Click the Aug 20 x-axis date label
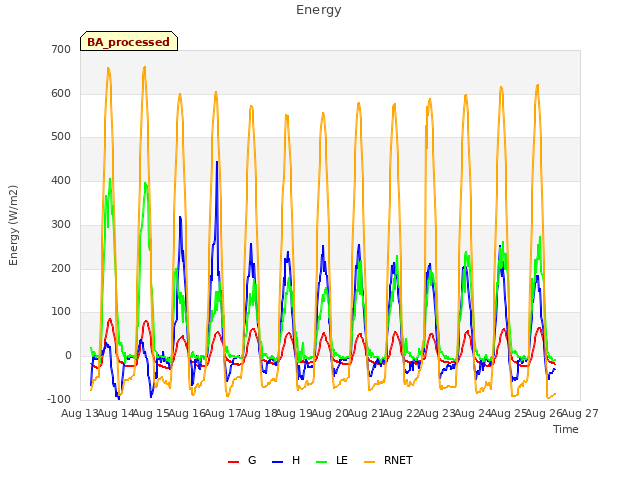This screenshot has width=640, height=480. (331, 414)
